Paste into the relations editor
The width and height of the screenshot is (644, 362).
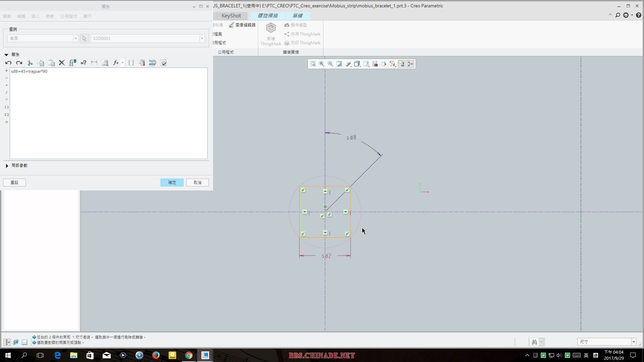point(51,63)
